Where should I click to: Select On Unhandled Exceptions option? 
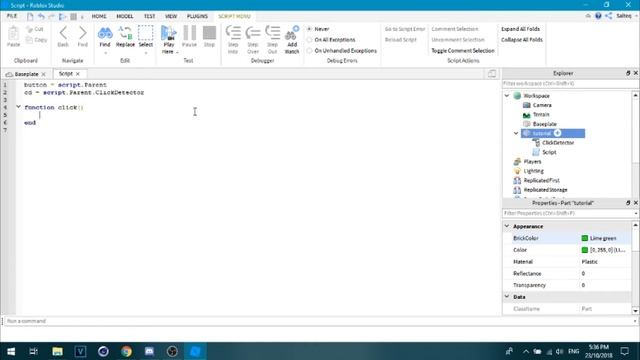tap(310, 51)
